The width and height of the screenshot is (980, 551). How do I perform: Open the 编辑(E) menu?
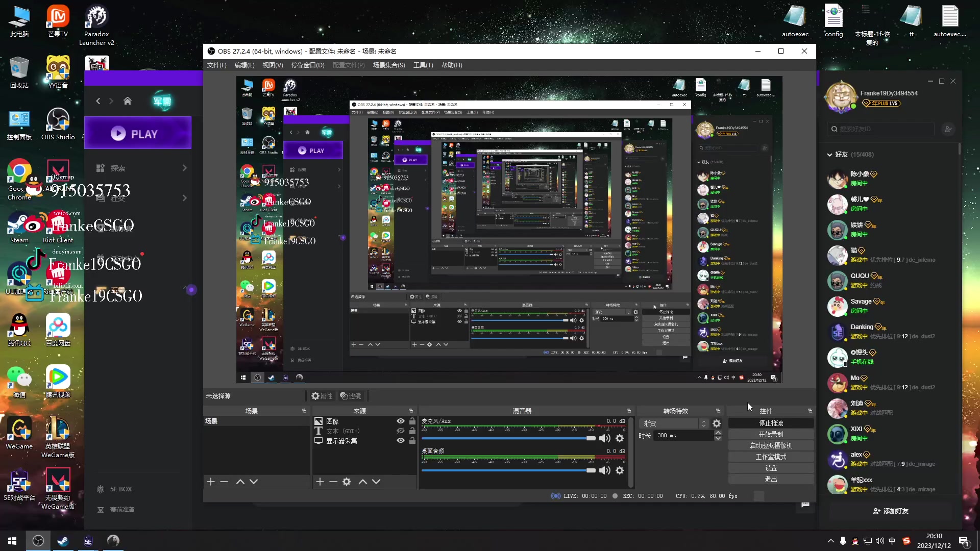pyautogui.click(x=244, y=65)
